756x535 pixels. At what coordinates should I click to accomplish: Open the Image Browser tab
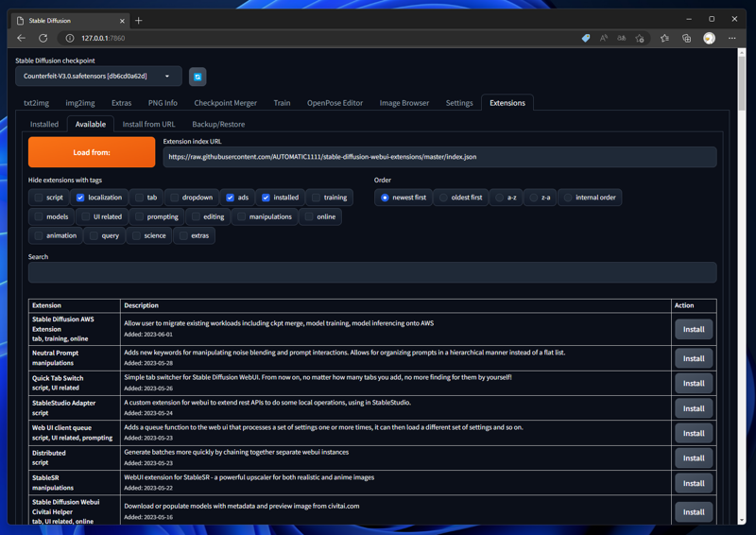point(404,103)
